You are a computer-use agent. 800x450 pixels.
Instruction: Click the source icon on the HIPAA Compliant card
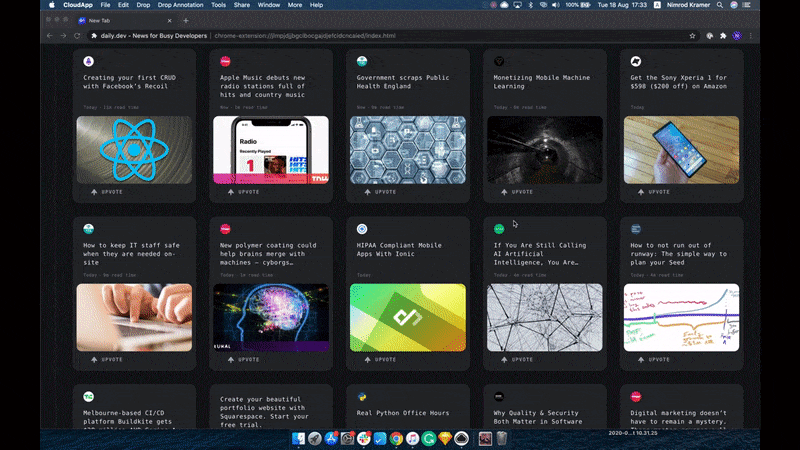click(362, 229)
